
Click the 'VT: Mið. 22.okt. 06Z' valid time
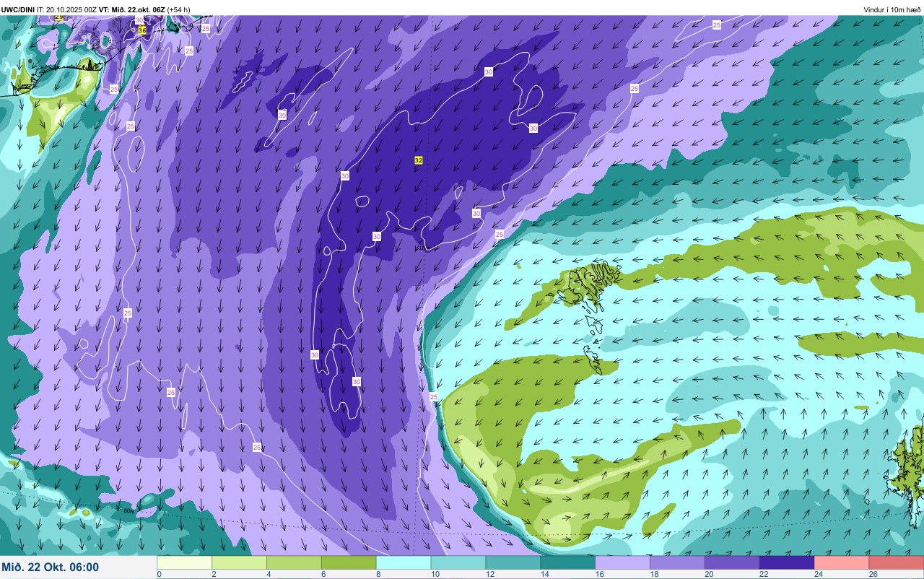coord(132,9)
